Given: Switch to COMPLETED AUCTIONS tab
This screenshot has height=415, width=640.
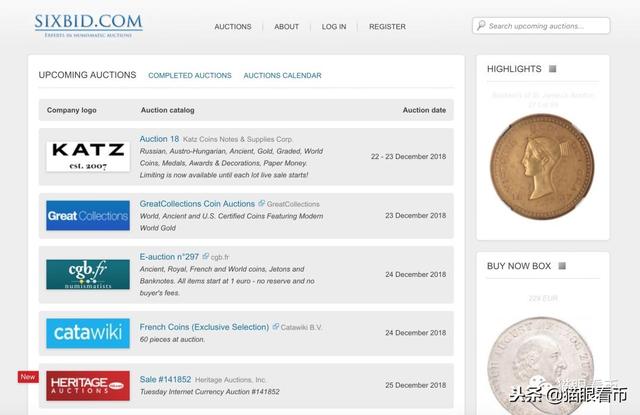Looking at the screenshot, I should click(190, 75).
